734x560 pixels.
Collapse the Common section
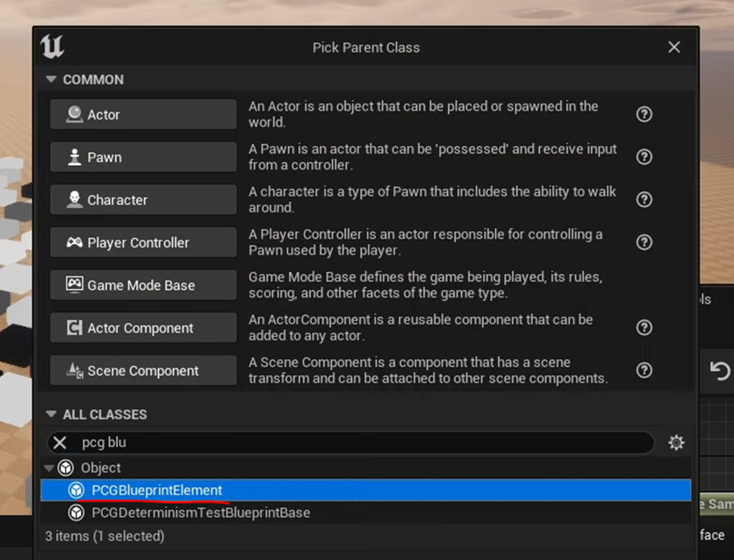point(52,80)
